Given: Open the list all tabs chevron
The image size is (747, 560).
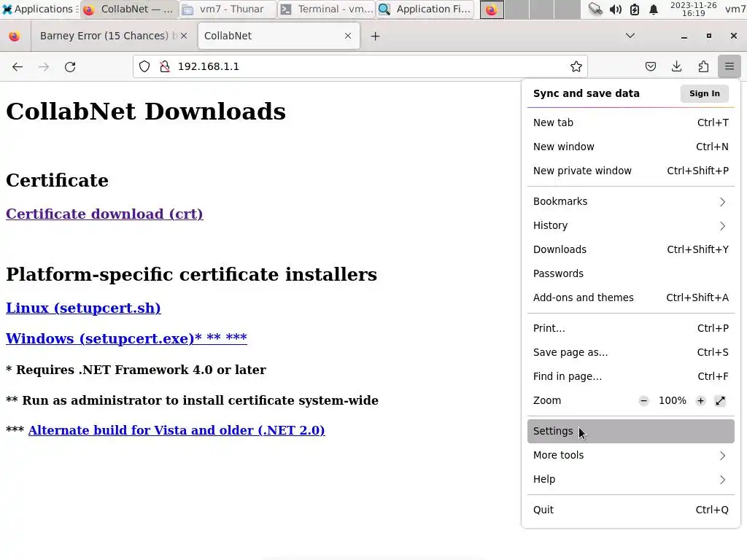Looking at the screenshot, I should click(630, 36).
